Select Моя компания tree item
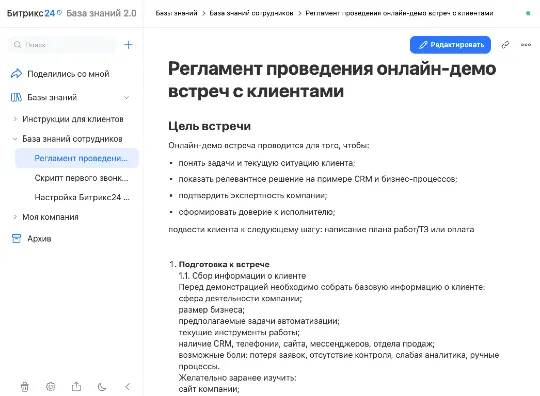540x396 pixels. click(x=50, y=217)
